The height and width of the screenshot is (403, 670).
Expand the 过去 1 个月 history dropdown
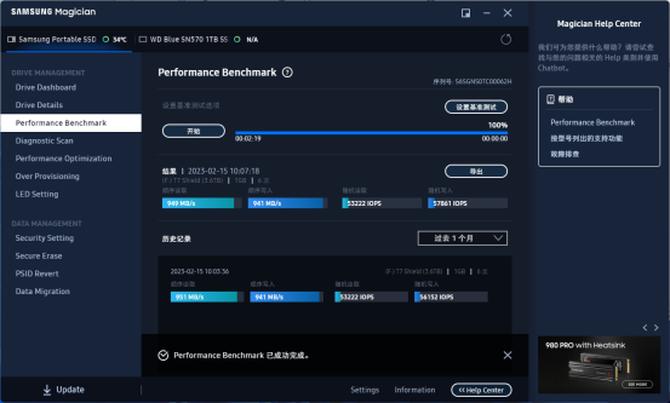(462, 238)
